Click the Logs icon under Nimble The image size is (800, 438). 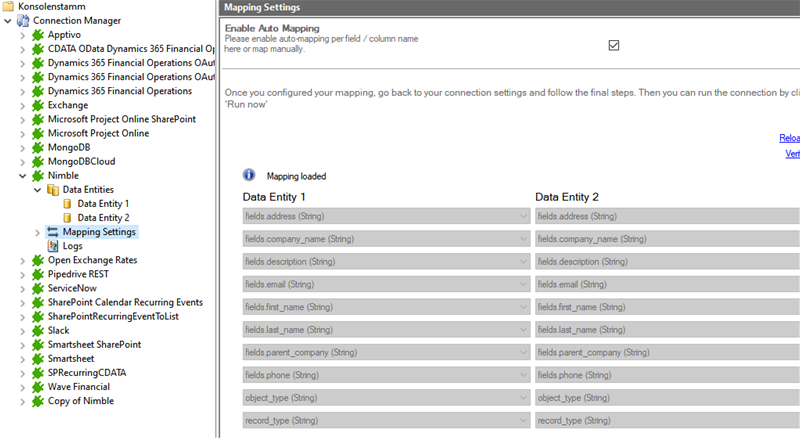click(53, 245)
